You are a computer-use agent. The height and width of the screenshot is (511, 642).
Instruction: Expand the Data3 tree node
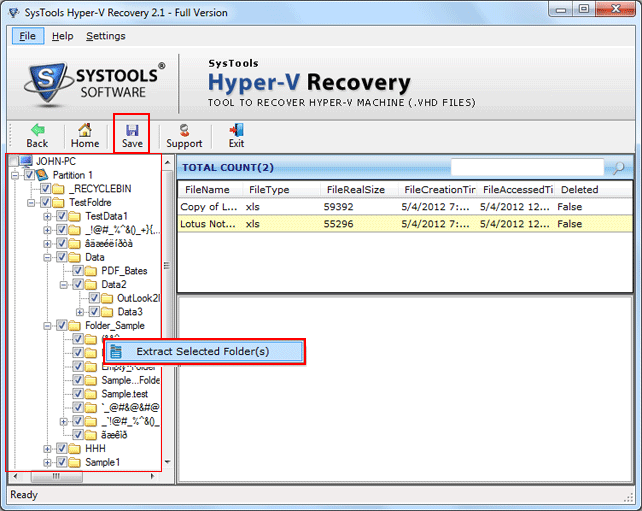pyautogui.click(x=79, y=312)
